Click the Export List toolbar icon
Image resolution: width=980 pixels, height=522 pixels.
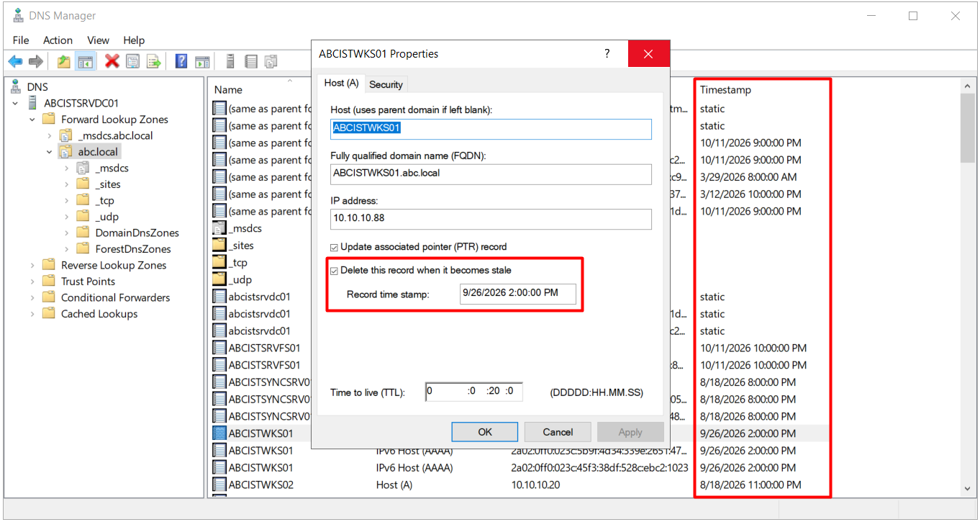[153, 62]
